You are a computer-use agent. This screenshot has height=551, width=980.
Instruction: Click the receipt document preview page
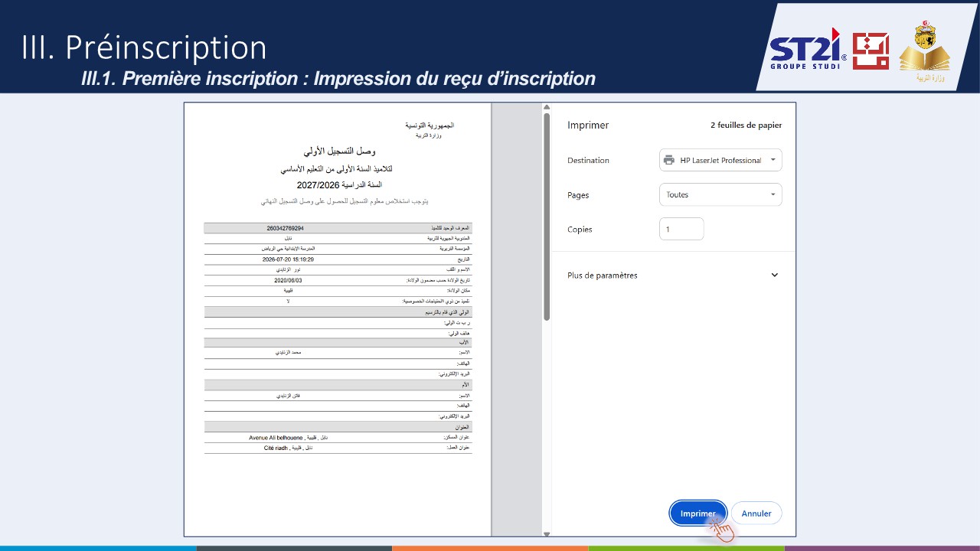338,319
